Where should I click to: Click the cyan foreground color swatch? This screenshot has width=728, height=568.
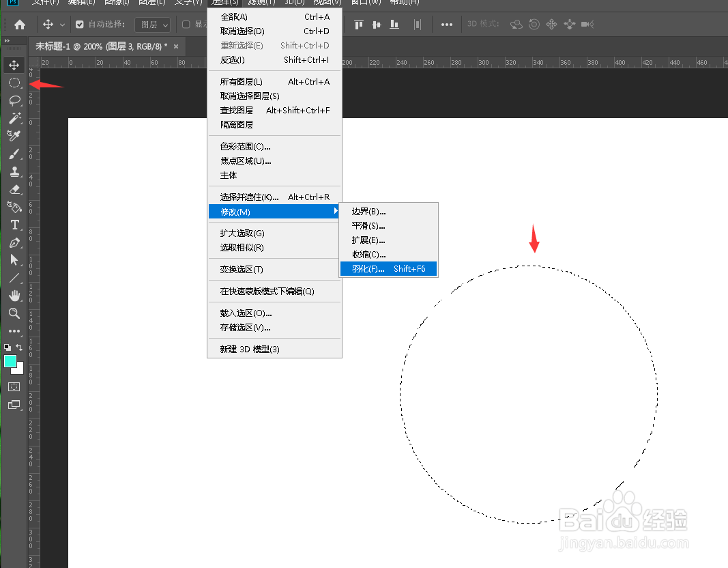coord(10,361)
